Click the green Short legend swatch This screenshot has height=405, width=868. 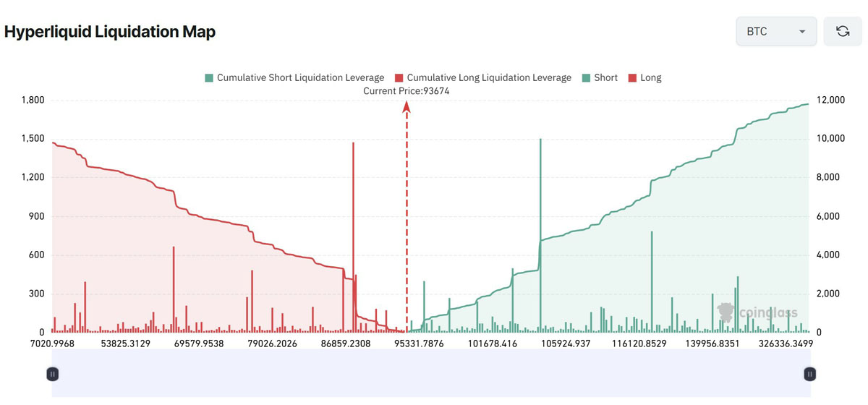tap(587, 77)
